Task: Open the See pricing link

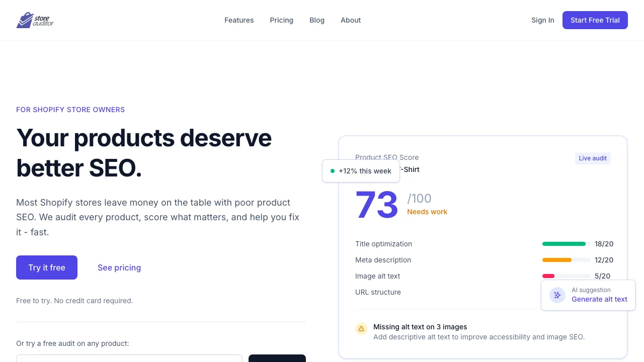Action: pyautogui.click(x=119, y=267)
